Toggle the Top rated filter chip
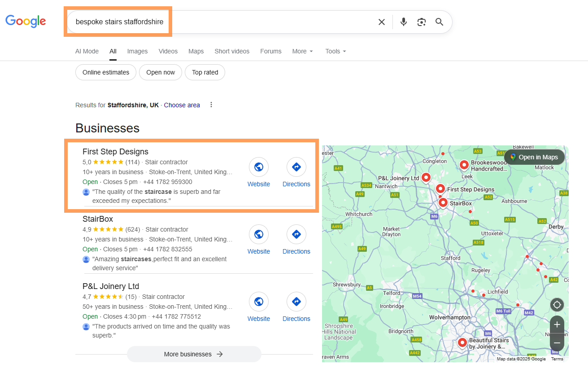This screenshot has height=377, width=588. (205, 72)
